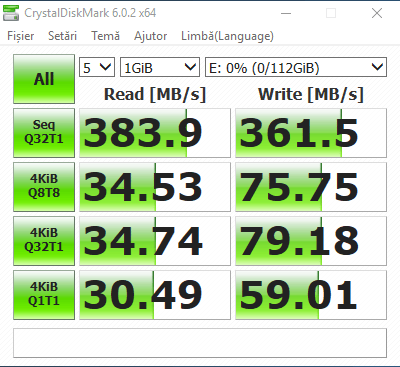Click the CrystalDiskMark app icon in title bar
This screenshot has height=367, width=400.
[11, 13]
